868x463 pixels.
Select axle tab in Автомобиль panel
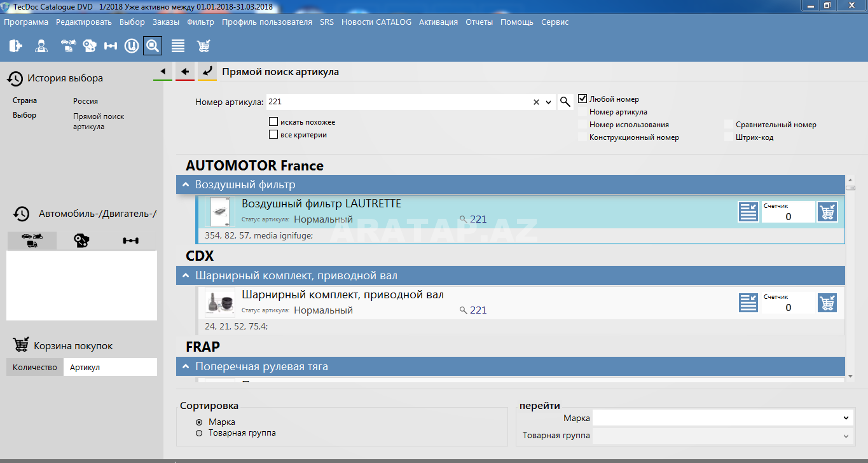point(131,240)
